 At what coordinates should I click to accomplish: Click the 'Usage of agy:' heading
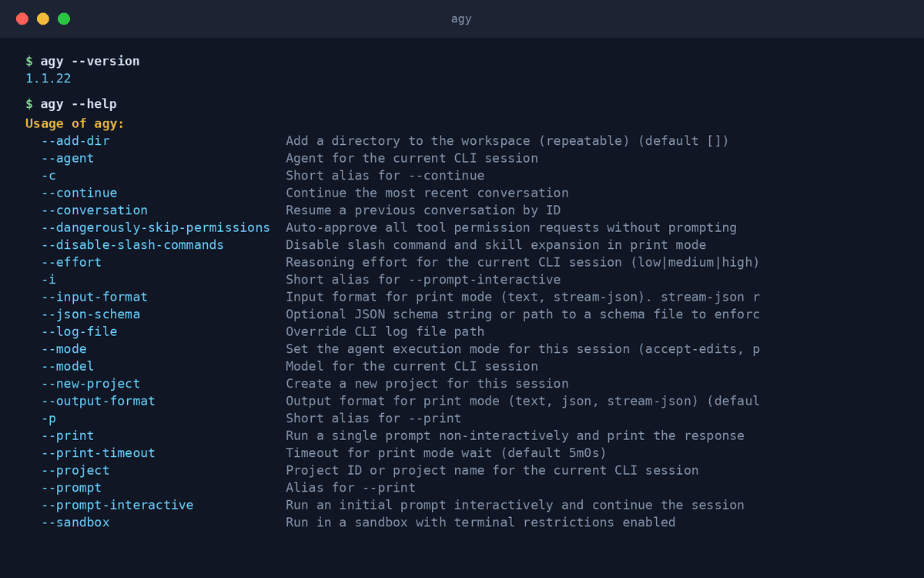point(75,123)
